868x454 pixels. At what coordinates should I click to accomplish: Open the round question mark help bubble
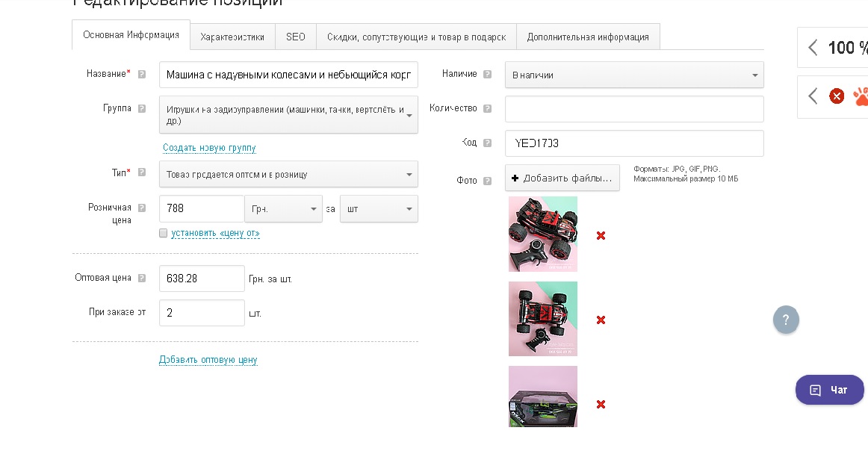(x=786, y=320)
